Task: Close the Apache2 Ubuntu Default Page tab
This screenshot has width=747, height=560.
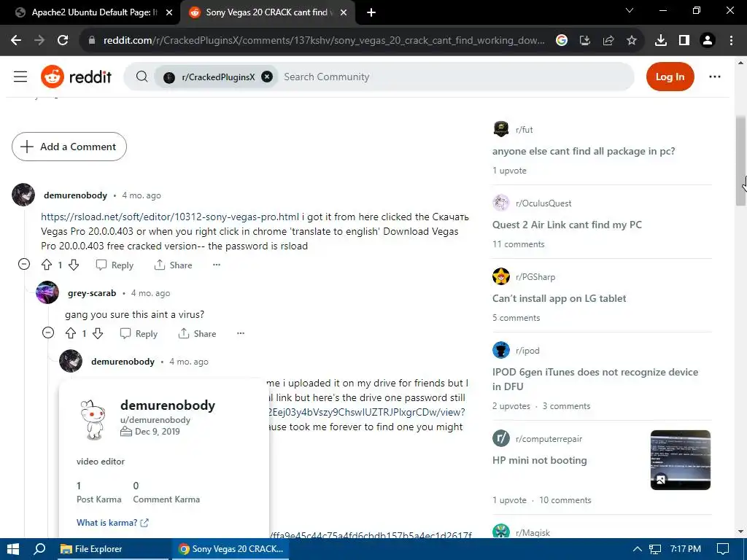Action: pyautogui.click(x=169, y=13)
